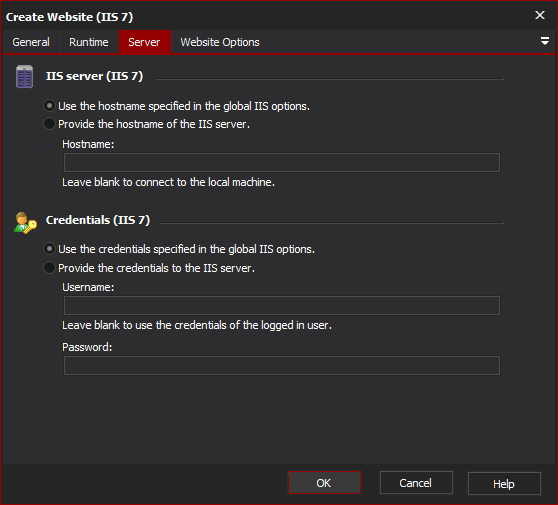
Task: Dismiss with the Cancel button
Action: tap(416, 483)
